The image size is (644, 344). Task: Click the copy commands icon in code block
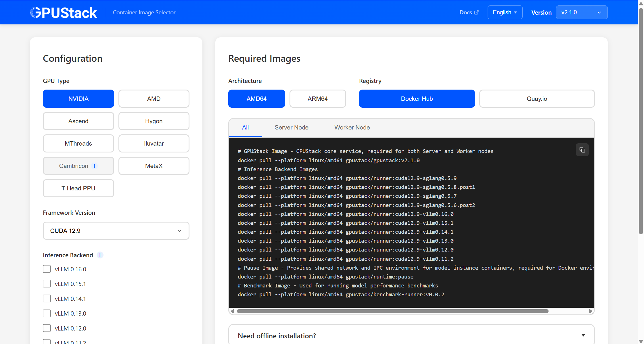[582, 150]
